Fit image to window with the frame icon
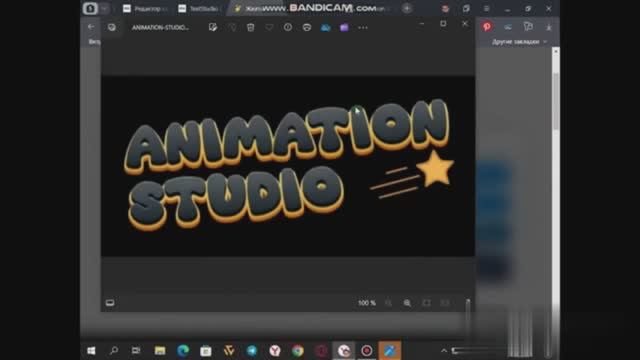Screen dimensions: 640x360 click(x=426, y=303)
